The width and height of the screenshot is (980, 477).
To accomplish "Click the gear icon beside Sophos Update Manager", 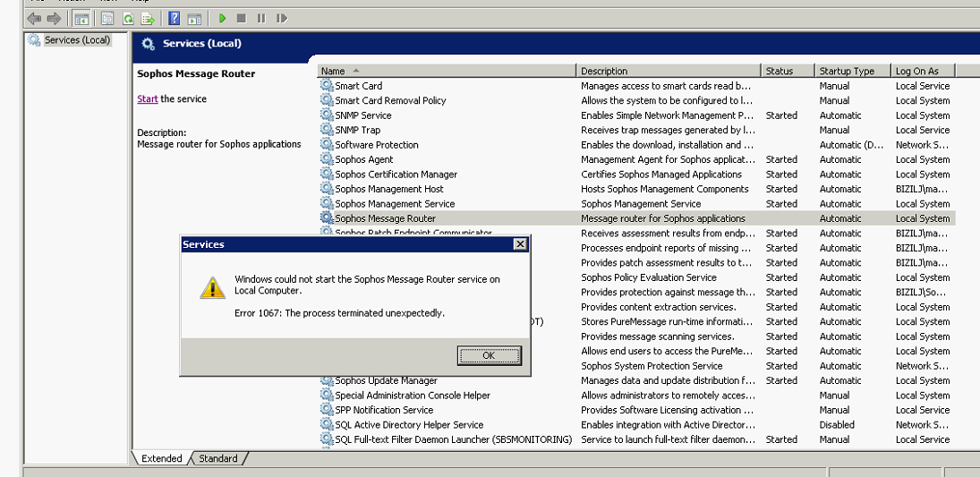I will coord(327,380).
